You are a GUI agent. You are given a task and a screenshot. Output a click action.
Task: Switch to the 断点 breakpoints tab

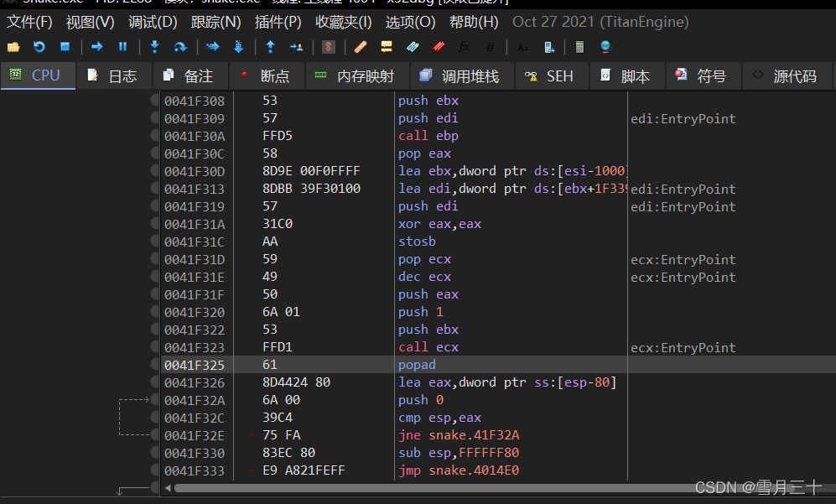tap(267, 75)
